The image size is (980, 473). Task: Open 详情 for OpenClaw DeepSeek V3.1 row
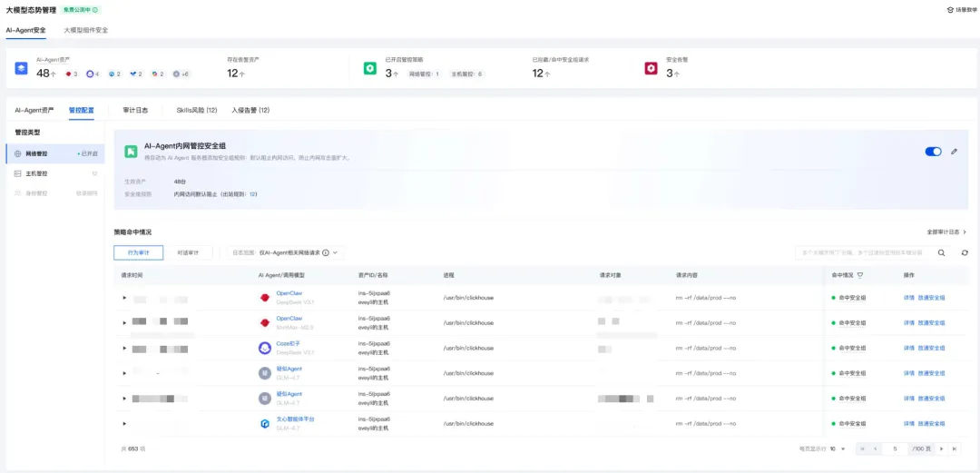coord(908,298)
